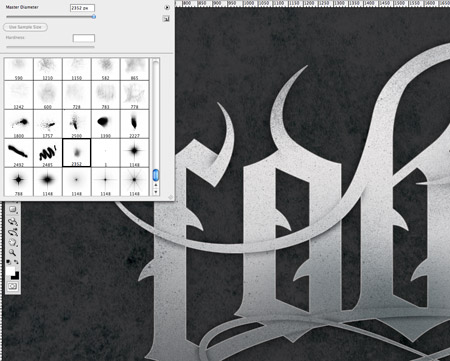Image resolution: width=450 pixels, height=361 pixels.
Task: Select the 2492 stroke brush preset
Action: (x=19, y=153)
